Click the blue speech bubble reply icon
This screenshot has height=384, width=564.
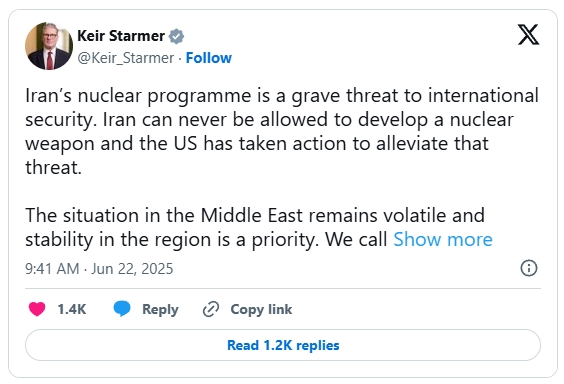122,309
